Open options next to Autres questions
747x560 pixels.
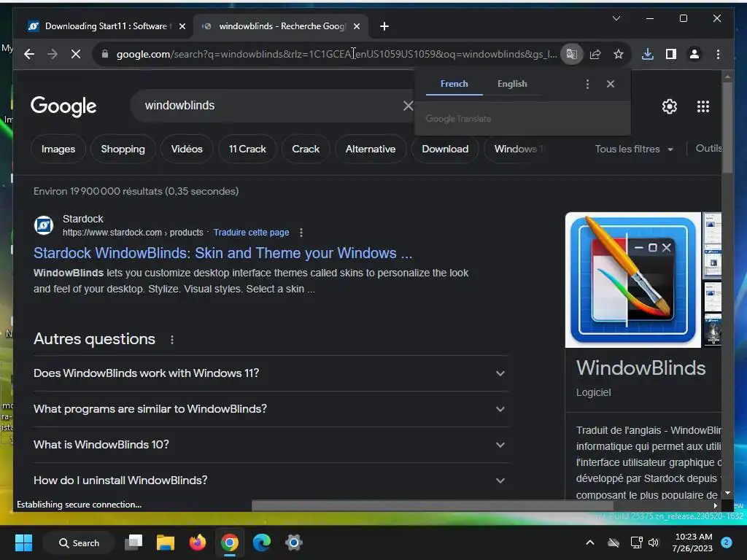pos(172,340)
